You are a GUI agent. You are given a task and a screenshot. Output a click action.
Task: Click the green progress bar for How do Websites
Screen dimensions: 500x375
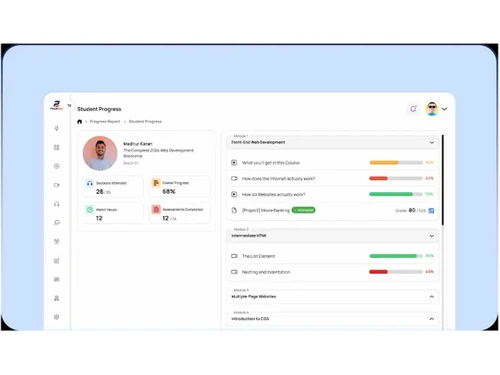tap(396, 194)
